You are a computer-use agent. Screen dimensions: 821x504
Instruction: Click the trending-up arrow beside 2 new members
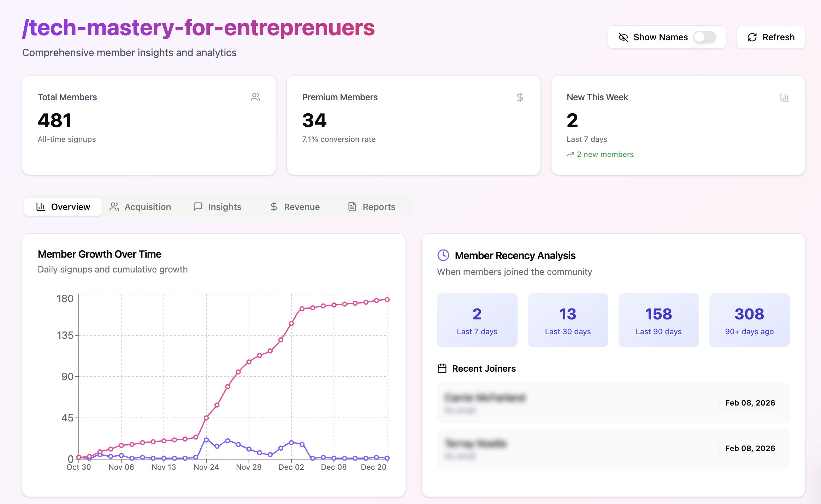coord(570,155)
